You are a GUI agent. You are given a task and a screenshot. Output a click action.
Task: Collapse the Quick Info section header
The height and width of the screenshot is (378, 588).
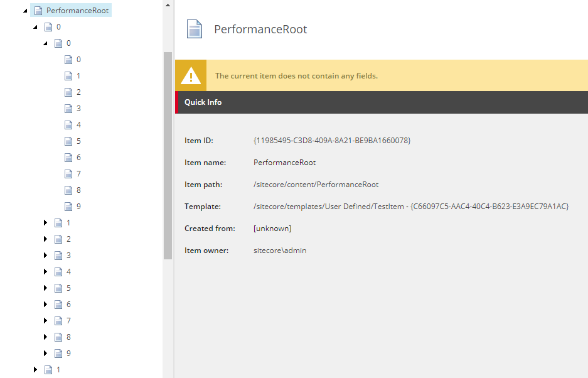click(x=382, y=102)
